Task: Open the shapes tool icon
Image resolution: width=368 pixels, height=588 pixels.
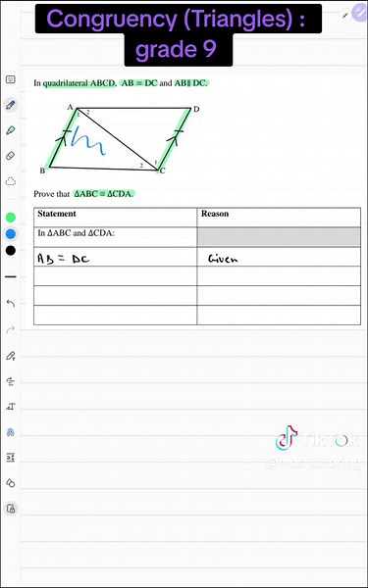Action: (x=11, y=483)
